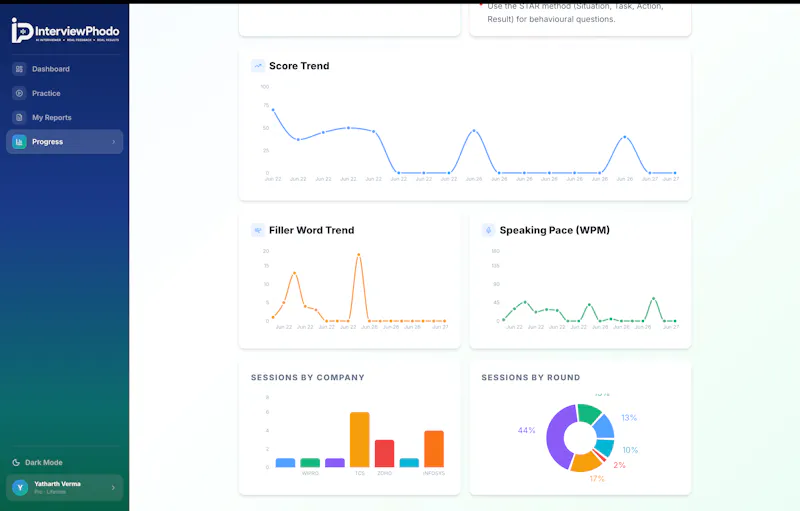Click the Speaking Pace microphone icon

(488, 230)
